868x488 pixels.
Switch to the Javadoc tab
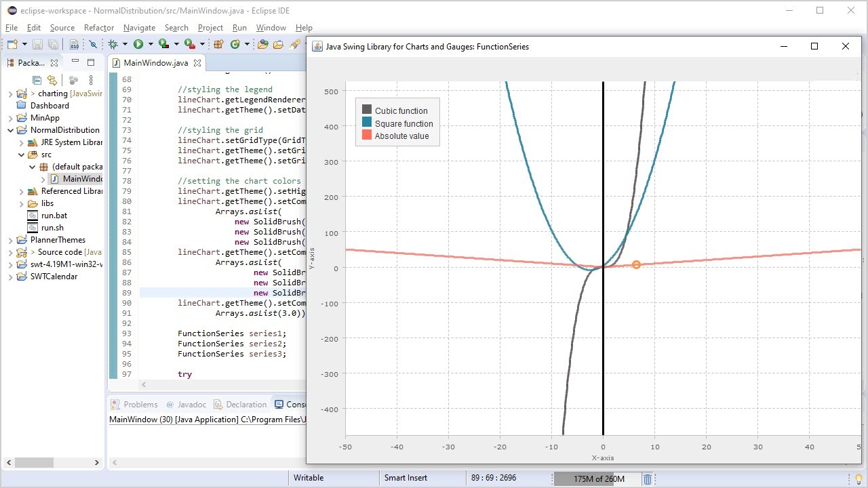coord(186,405)
